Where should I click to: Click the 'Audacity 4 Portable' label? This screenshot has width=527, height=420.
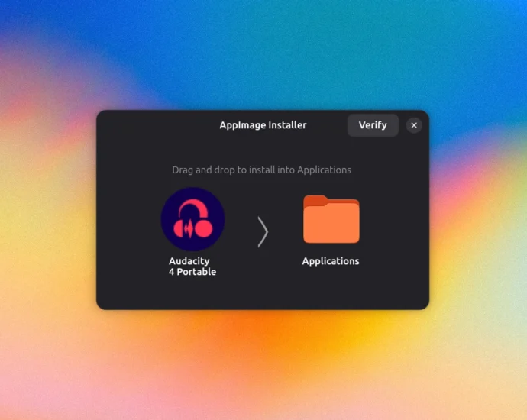point(192,266)
